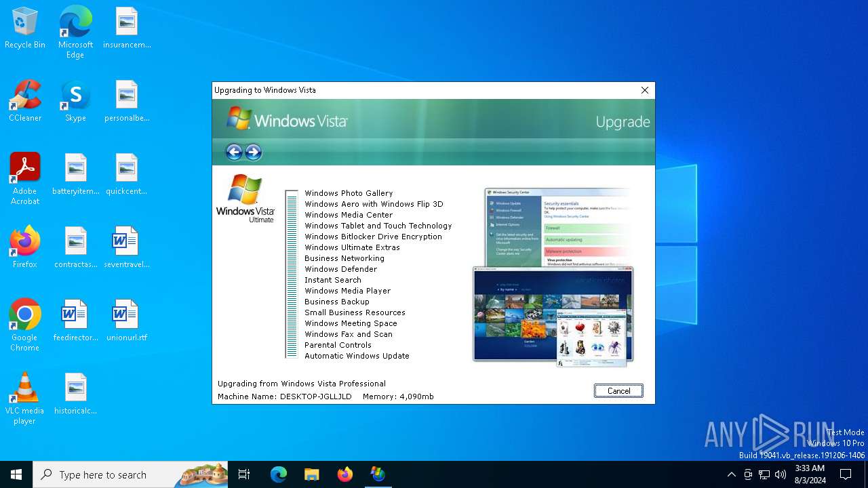The image size is (868, 488).
Task: Click the Windows Security Center screenshot
Action: point(557,227)
